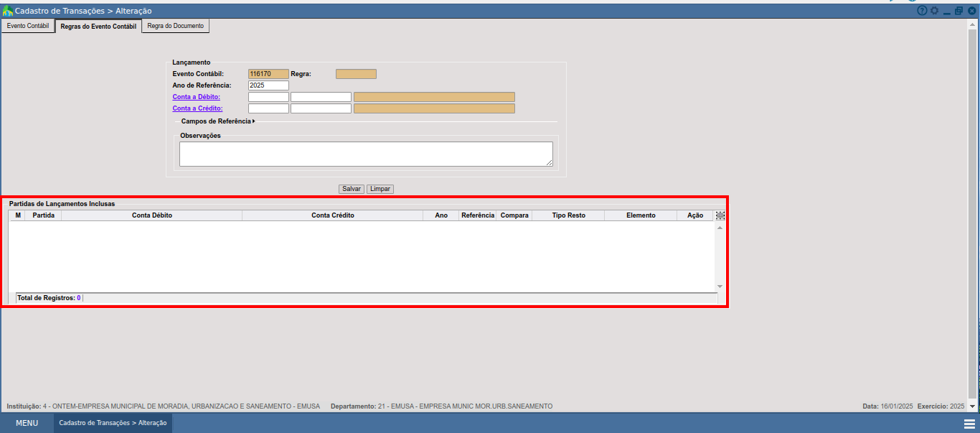Click the application logo in title bar

tap(8, 11)
